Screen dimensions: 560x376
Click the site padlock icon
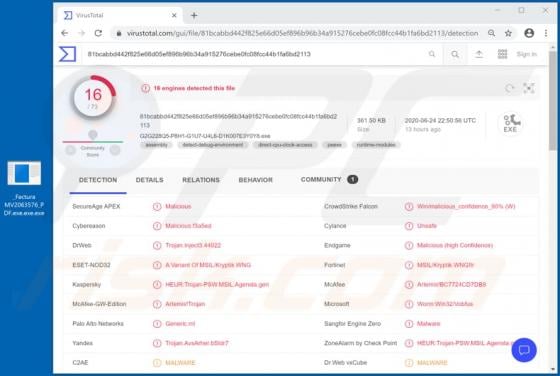click(x=119, y=33)
